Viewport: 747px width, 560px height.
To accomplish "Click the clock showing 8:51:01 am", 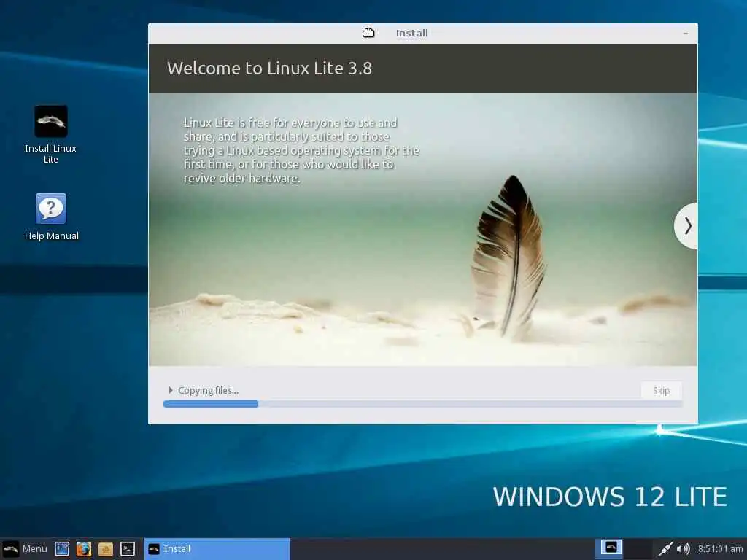I will [x=720, y=548].
